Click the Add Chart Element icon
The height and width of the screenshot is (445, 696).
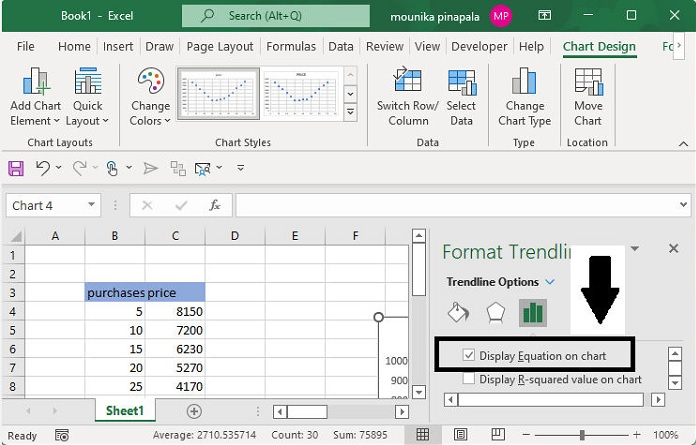(x=35, y=83)
